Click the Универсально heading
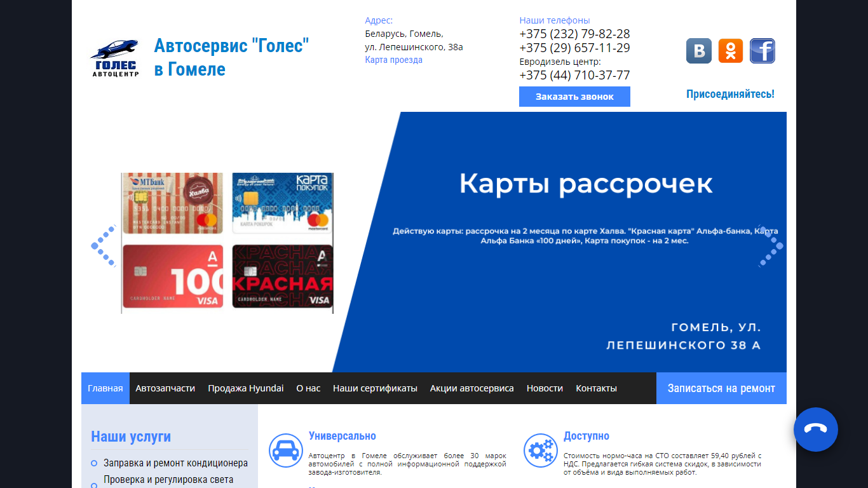The width and height of the screenshot is (868, 488). coord(342,436)
